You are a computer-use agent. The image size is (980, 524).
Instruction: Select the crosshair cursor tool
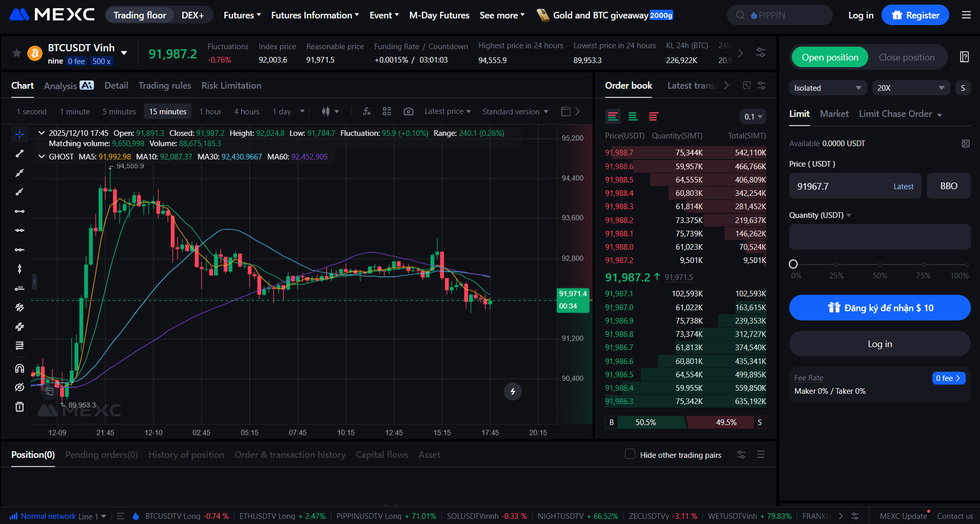click(19, 134)
